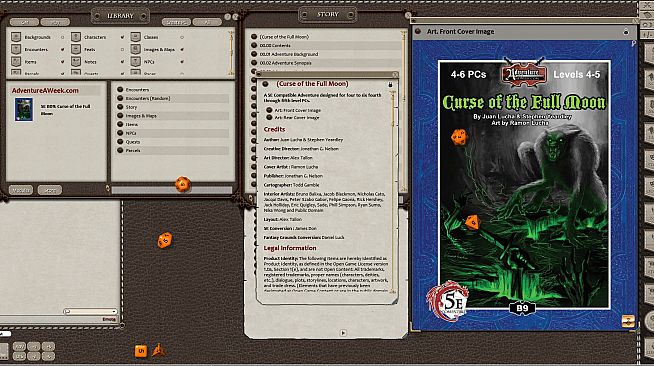The width and height of the screenshot is (654, 366).
Task: Click the Backgrounds category icon in Library
Action: point(16,37)
